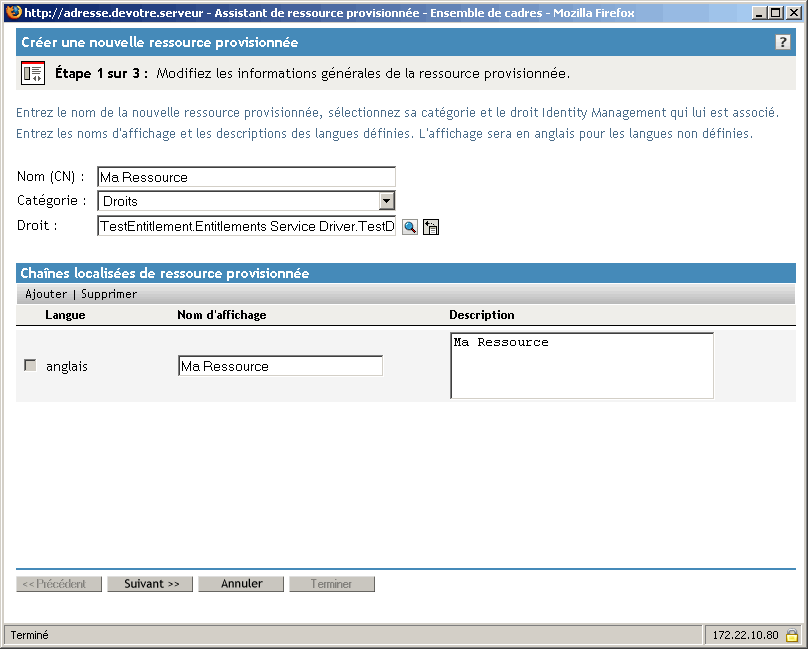Image resolution: width=808 pixels, height=649 pixels.
Task: Click the disabled << Précédent button
Action: pos(59,584)
